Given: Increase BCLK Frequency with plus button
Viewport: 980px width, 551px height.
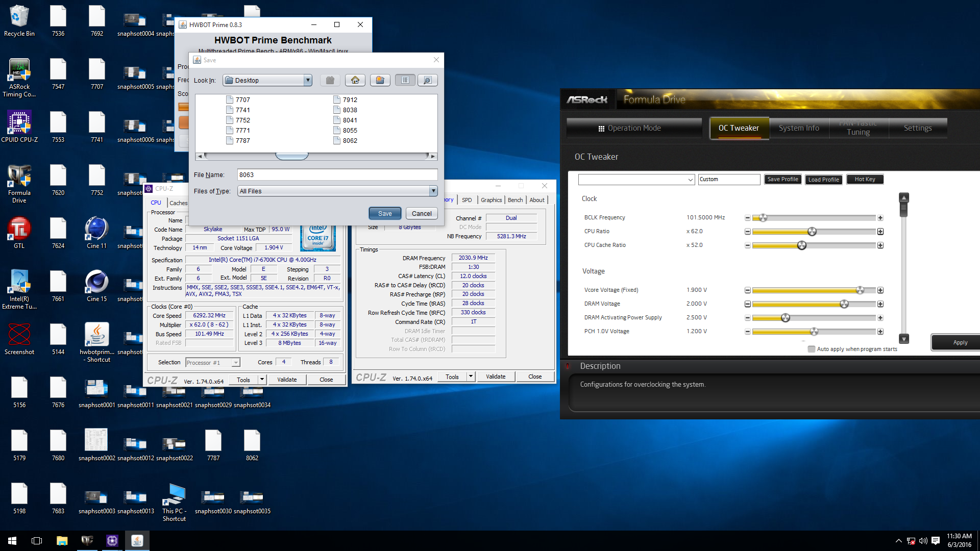Looking at the screenshot, I should [880, 218].
